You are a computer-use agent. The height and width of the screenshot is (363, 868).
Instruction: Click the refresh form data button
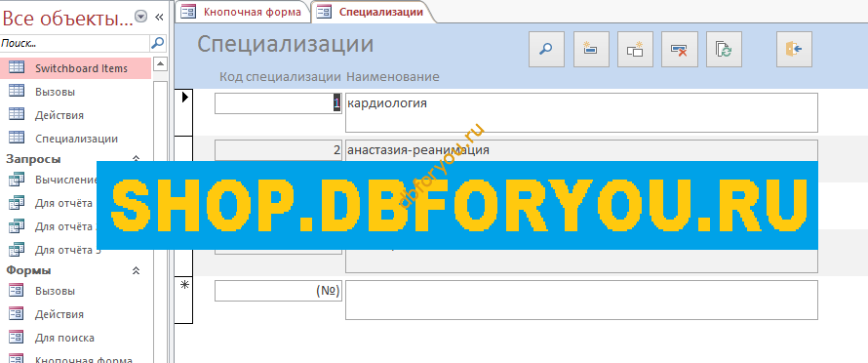[724, 50]
